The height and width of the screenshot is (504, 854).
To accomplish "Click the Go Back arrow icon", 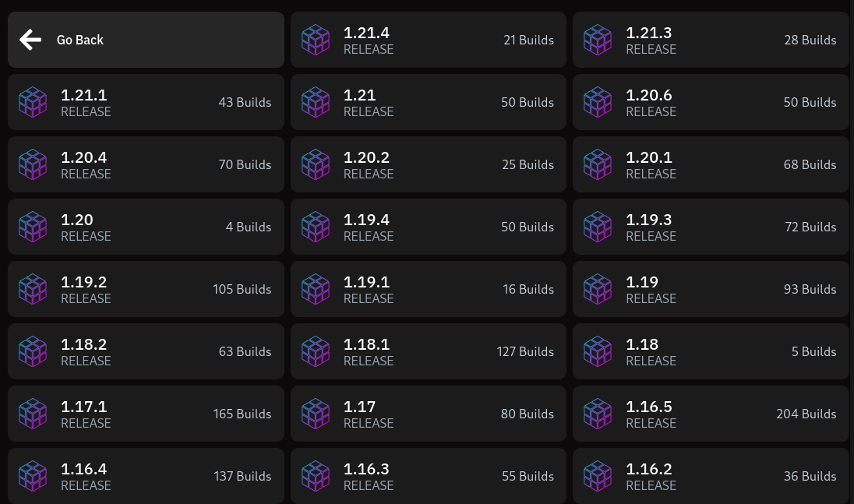I will 30,40.
